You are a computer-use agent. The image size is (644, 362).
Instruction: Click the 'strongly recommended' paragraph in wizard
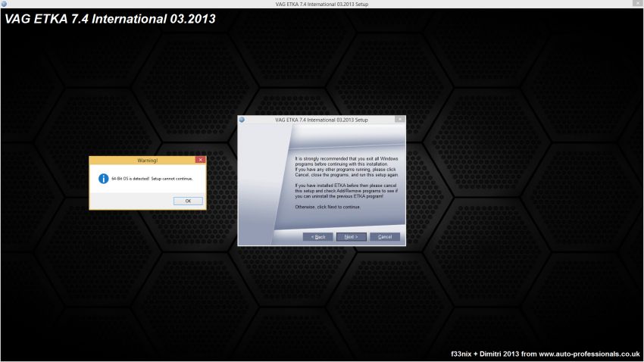(x=347, y=167)
